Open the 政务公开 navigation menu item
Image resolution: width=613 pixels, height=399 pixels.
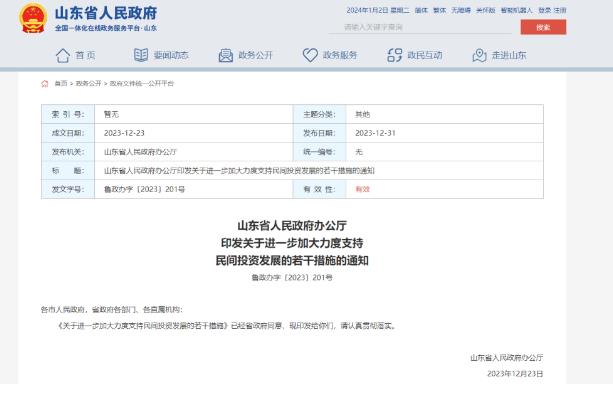pos(255,55)
